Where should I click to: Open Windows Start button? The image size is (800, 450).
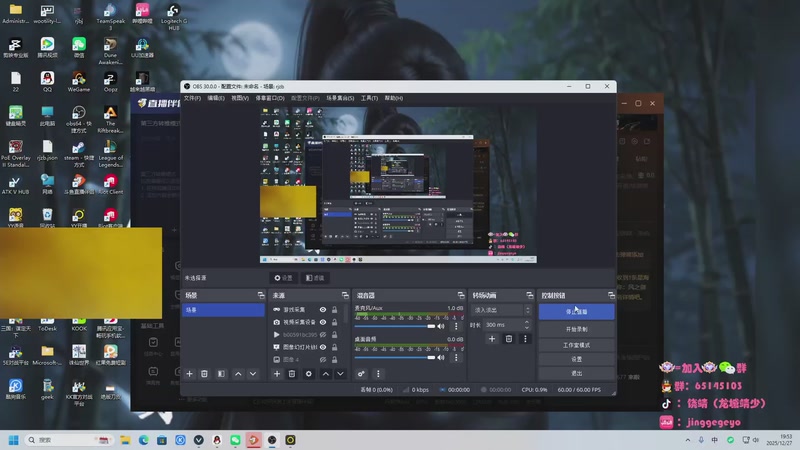click(x=14, y=440)
